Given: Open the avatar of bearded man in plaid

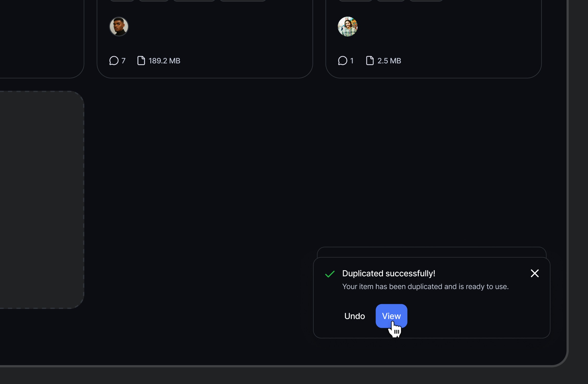Looking at the screenshot, I should pos(347,26).
